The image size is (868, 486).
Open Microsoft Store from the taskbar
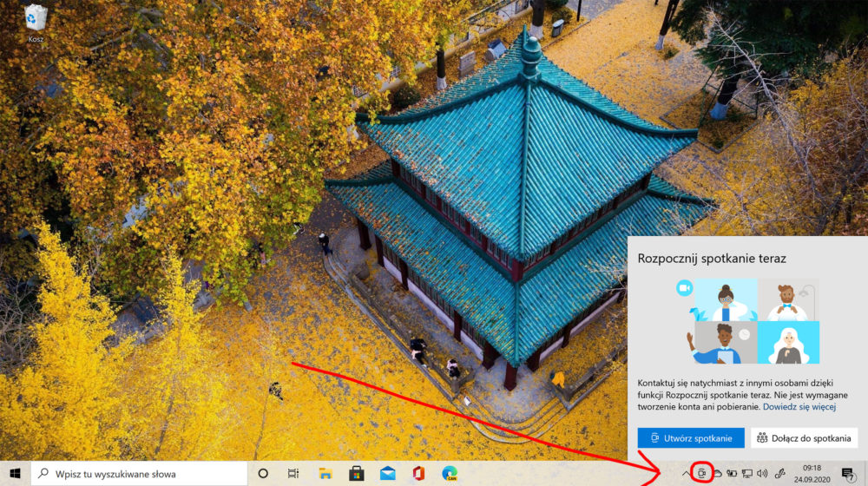[357, 473]
